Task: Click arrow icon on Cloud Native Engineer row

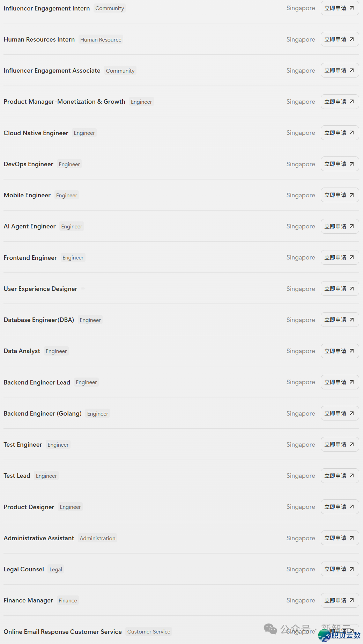Action: (x=351, y=133)
